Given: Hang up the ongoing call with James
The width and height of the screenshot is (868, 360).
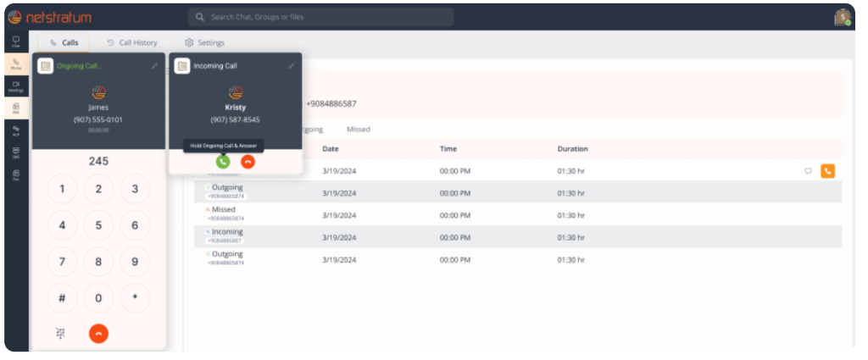Looking at the screenshot, I should pos(98,334).
